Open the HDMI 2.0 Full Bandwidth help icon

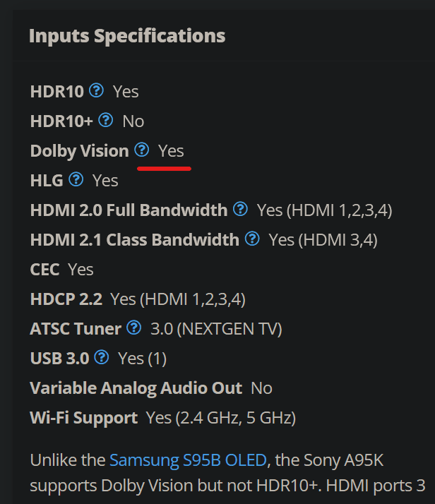[x=240, y=209]
